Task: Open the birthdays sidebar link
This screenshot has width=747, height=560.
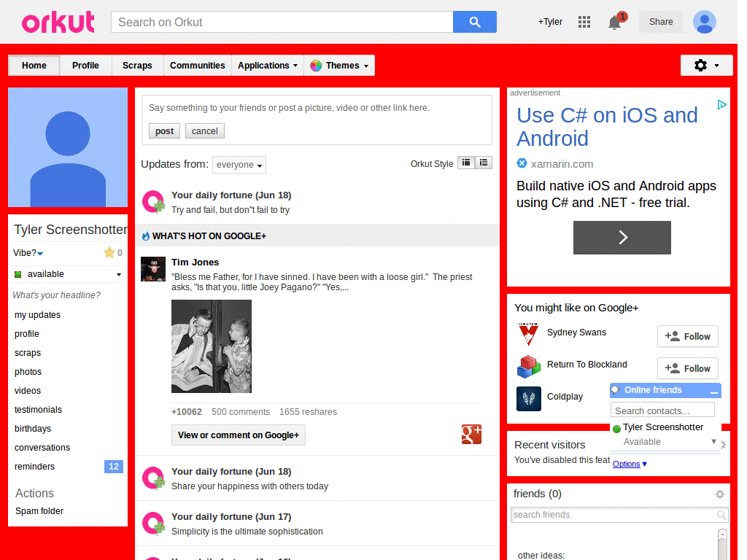Action: point(33,429)
